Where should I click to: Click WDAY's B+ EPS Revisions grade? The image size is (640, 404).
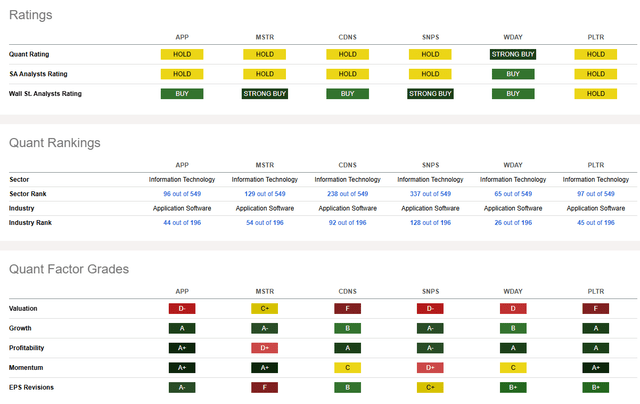point(513,387)
